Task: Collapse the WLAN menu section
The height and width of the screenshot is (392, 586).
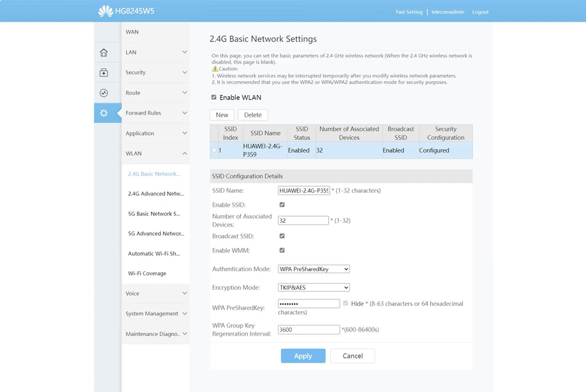Action: click(x=155, y=153)
